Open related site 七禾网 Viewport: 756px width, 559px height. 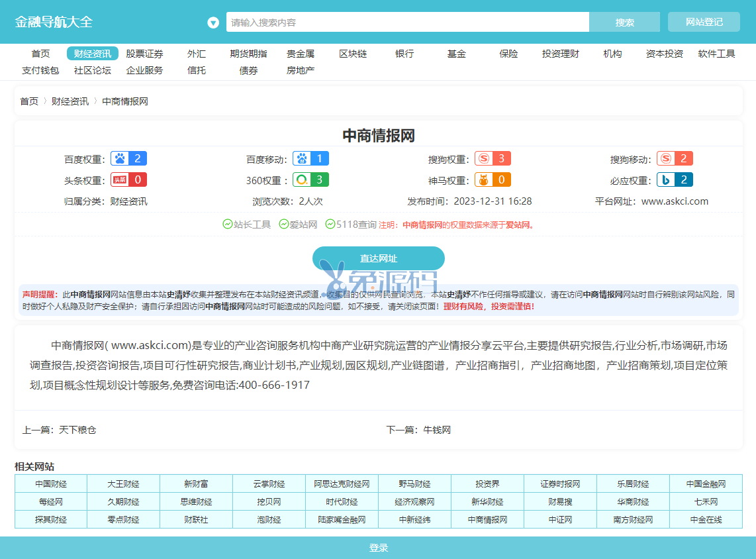click(706, 501)
